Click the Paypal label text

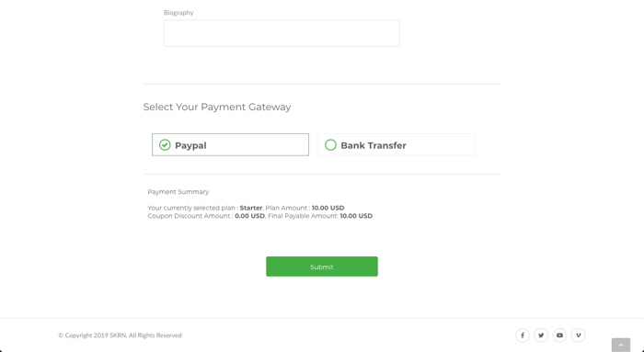tap(190, 145)
